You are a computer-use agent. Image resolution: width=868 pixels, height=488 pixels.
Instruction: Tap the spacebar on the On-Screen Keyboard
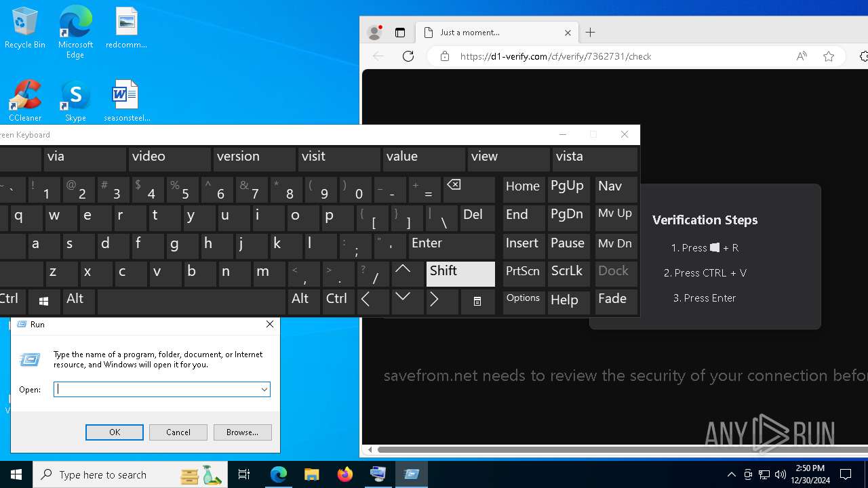pos(191,301)
